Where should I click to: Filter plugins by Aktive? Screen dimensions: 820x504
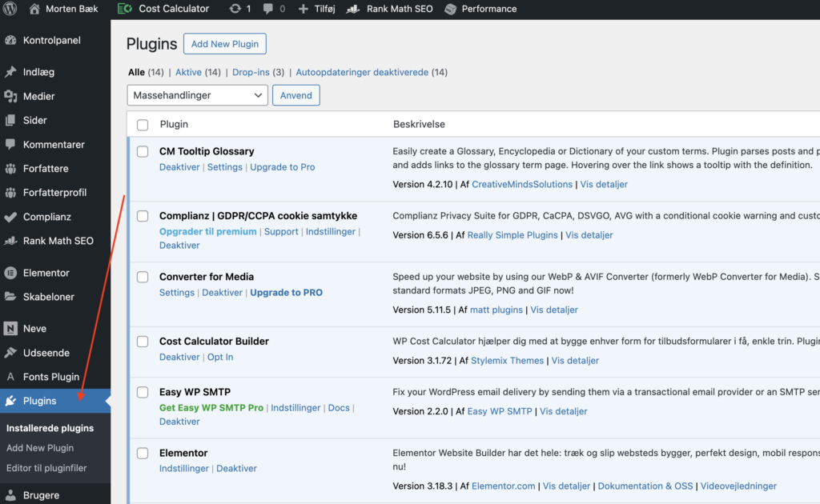pos(188,72)
